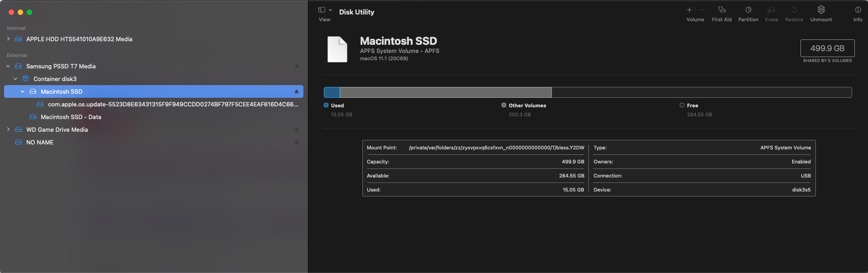Open the Partition tool

pyautogui.click(x=748, y=10)
